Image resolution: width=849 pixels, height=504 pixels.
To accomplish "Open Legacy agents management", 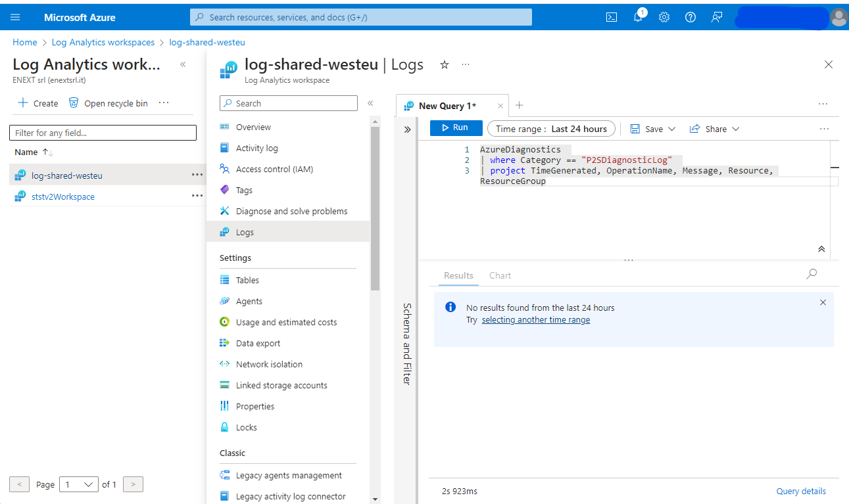I will (288, 475).
